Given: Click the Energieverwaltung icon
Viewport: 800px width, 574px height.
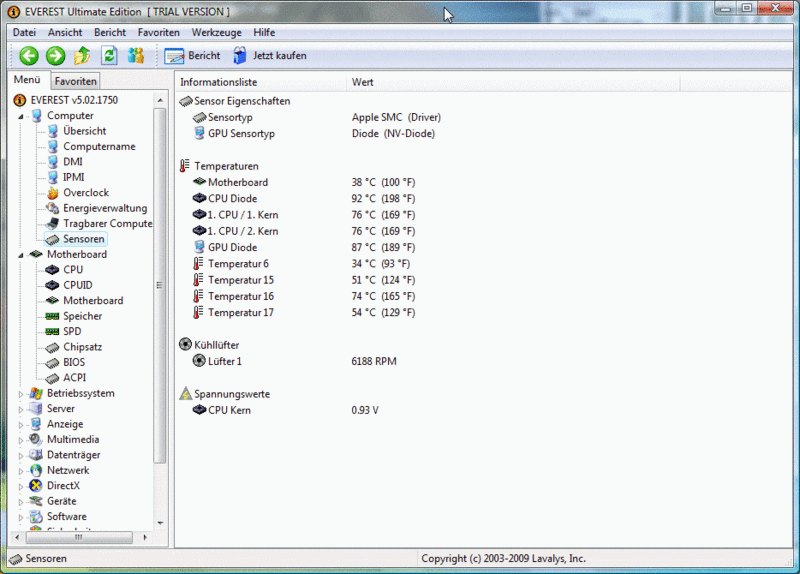Looking at the screenshot, I should click(x=53, y=208).
